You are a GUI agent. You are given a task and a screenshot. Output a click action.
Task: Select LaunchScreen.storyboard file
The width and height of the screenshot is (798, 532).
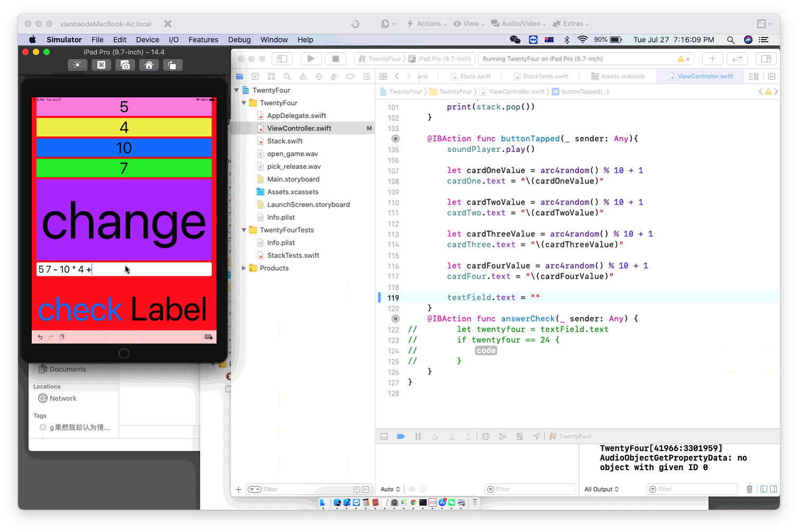pos(309,205)
